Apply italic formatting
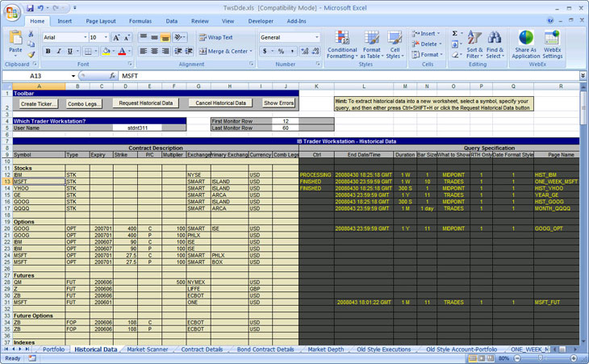 coord(59,51)
